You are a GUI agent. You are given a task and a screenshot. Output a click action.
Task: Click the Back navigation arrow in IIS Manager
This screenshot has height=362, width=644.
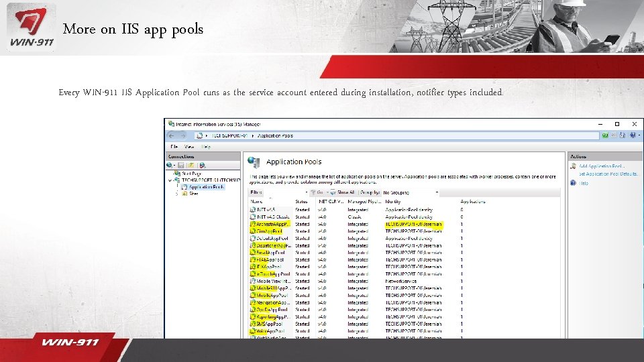click(172, 135)
